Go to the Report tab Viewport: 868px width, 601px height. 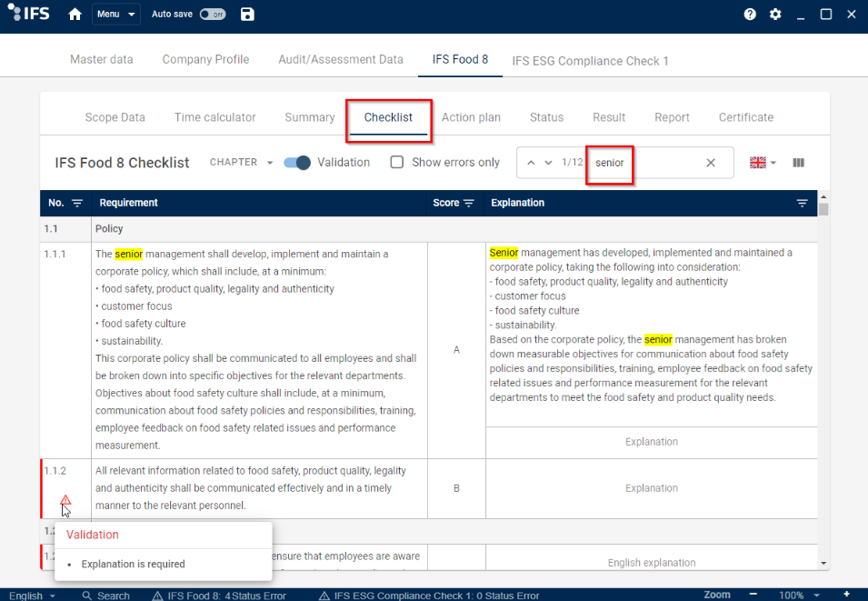coord(672,117)
